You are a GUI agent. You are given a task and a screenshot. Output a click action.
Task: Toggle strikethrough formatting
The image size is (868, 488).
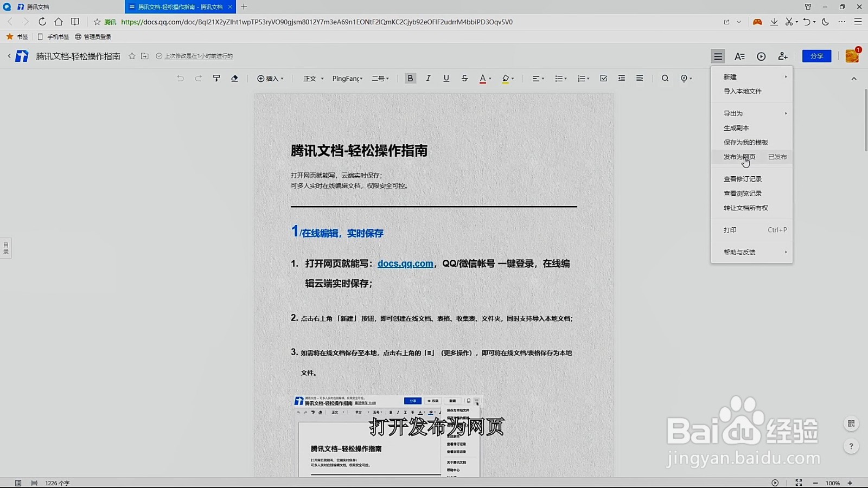[x=464, y=79]
